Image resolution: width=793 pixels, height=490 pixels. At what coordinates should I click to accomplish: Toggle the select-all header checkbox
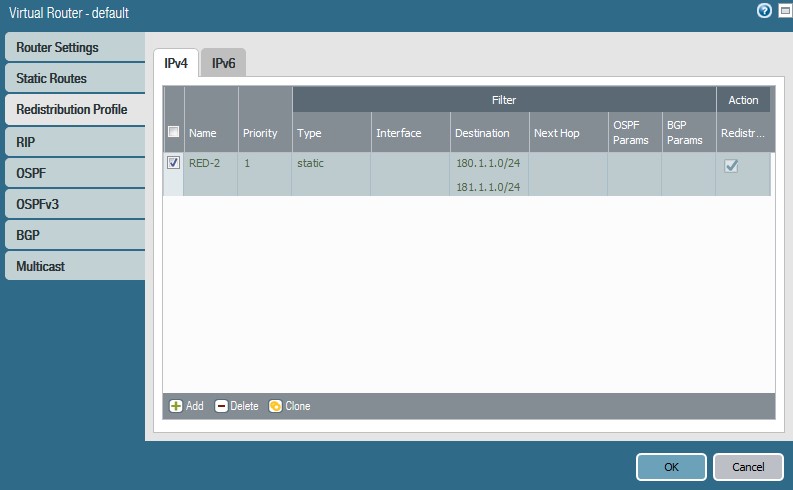click(x=173, y=132)
